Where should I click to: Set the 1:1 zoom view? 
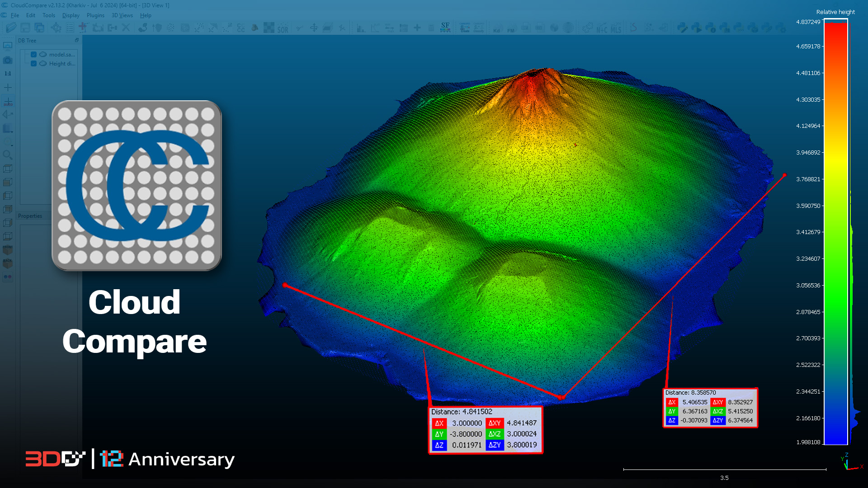click(x=8, y=74)
